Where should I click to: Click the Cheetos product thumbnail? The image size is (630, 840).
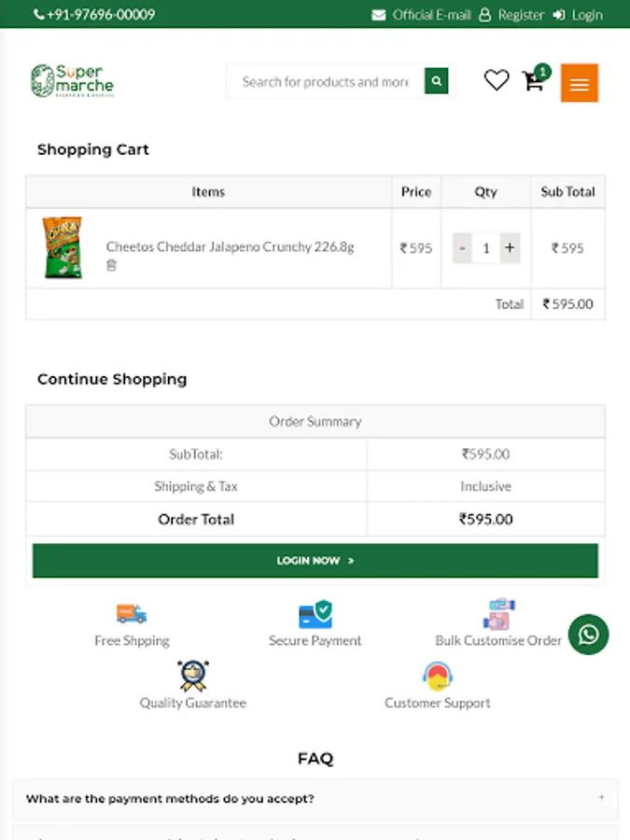click(63, 247)
